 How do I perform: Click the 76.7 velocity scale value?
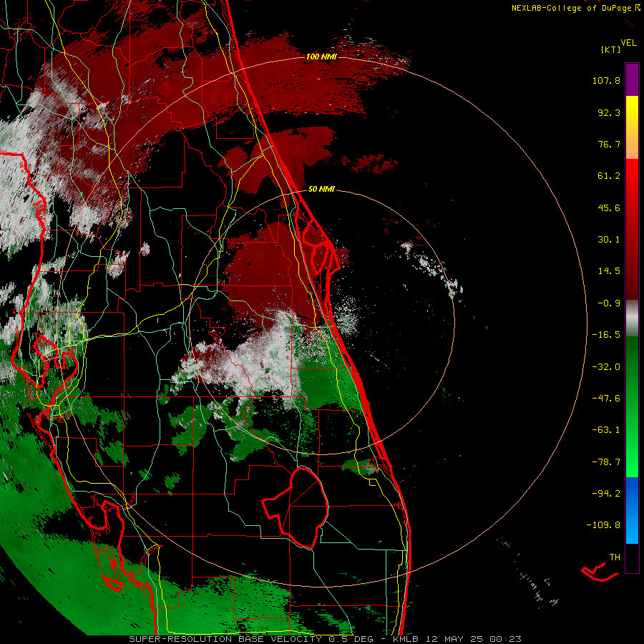pyautogui.click(x=609, y=144)
